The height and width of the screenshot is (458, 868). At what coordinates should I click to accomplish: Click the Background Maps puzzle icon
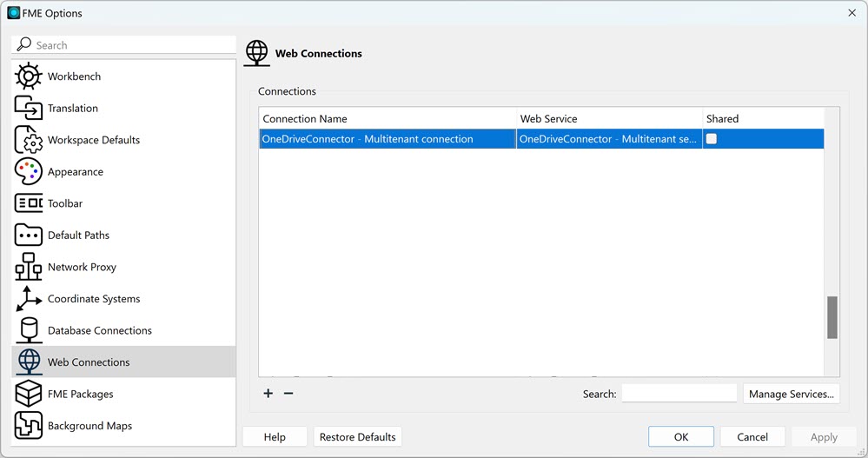[28, 425]
